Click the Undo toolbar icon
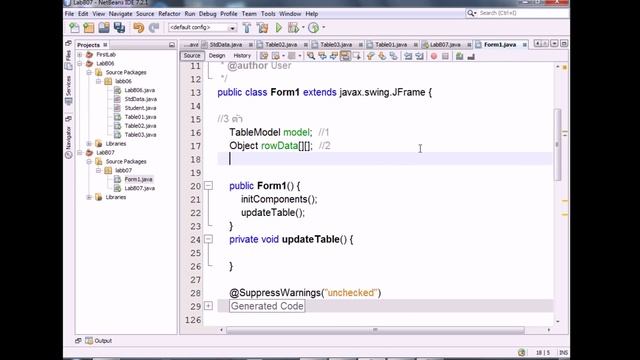This screenshot has width=640, height=360. pos(139,28)
